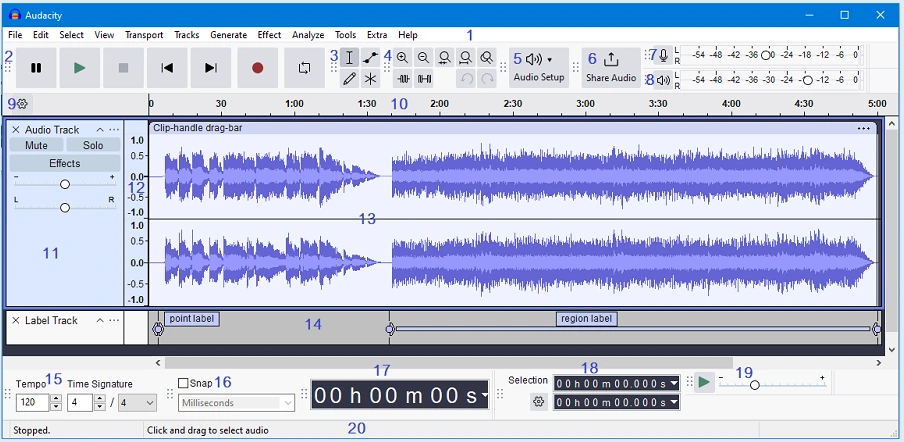This screenshot has height=442, width=904.
Task: Start playback with the Play button
Action: pos(80,68)
